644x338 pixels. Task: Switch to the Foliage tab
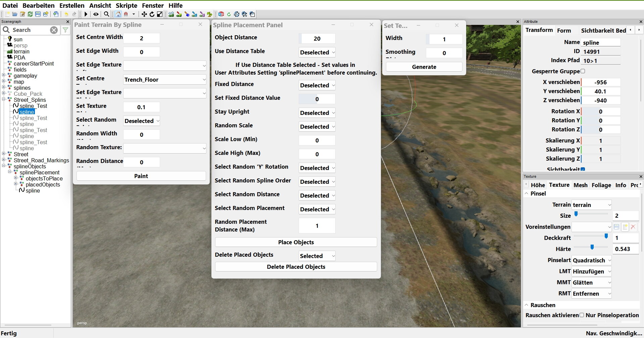pos(601,185)
